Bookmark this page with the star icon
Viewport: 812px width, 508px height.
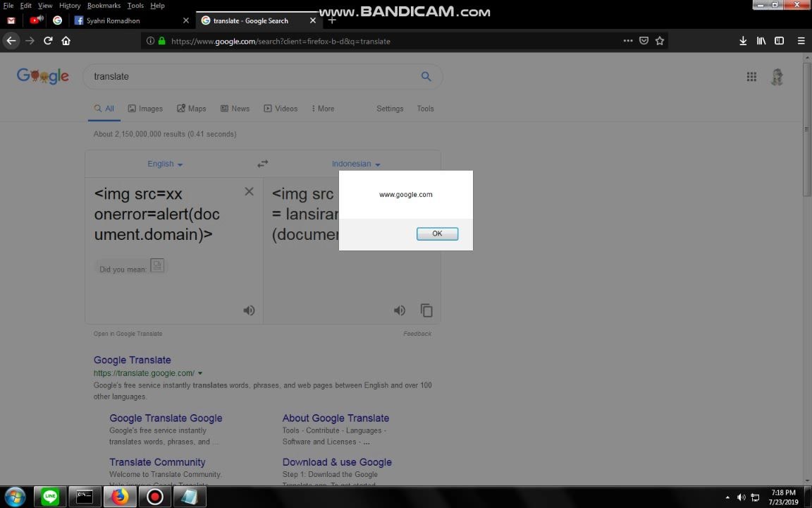(660, 41)
